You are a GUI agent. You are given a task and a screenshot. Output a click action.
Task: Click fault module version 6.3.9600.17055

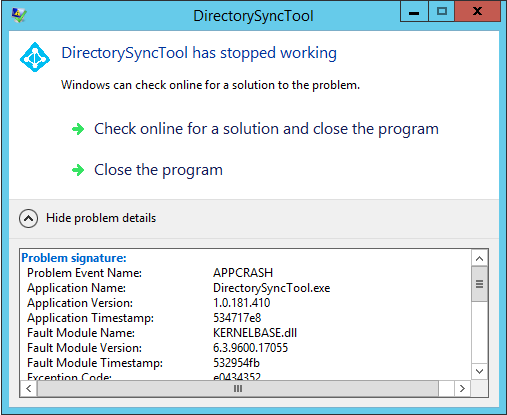(250, 348)
